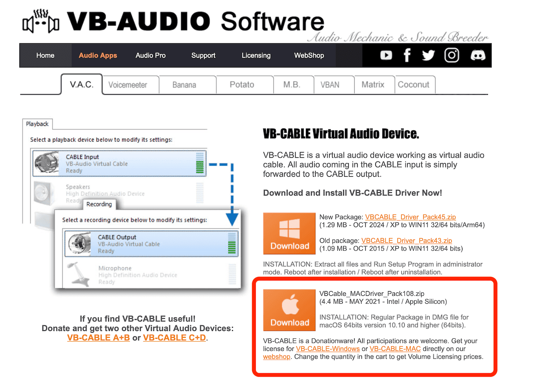This screenshot has width=543, height=392.
Task: Click the orange Windows Download button
Action: pyautogui.click(x=289, y=233)
